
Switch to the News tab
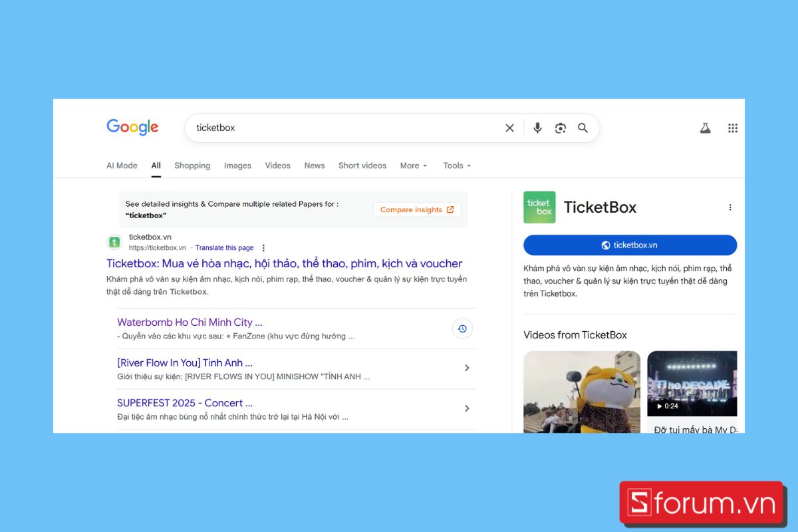click(315, 166)
